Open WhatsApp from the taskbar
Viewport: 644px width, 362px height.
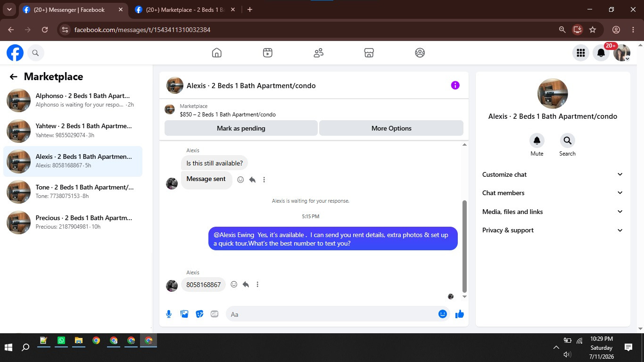pyautogui.click(x=61, y=340)
